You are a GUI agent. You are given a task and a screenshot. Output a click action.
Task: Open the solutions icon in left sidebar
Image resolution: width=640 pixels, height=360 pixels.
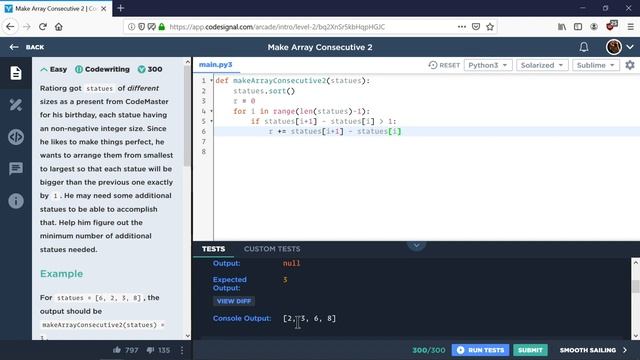click(16, 105)
